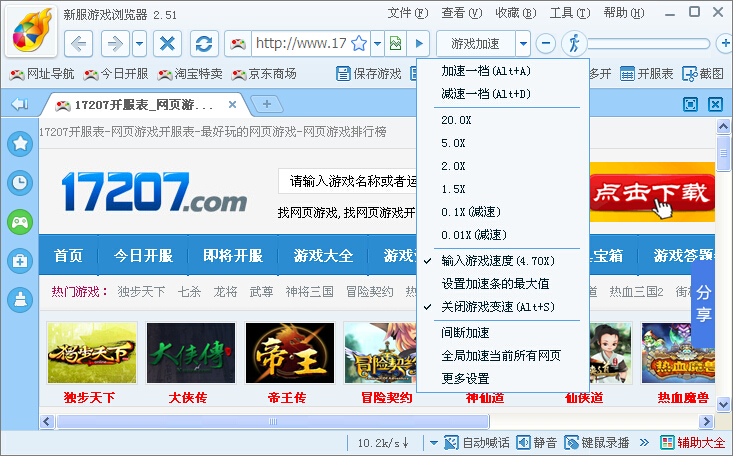Open favorites star in left sidebar

coord(19,143)
